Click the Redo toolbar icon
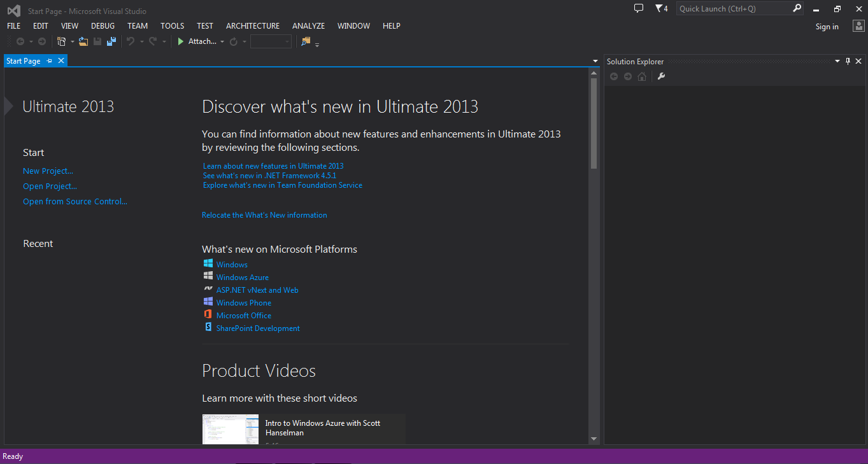The width and height of the screenshot is (868, 464). pyautogui.click(x=153, y=41)
